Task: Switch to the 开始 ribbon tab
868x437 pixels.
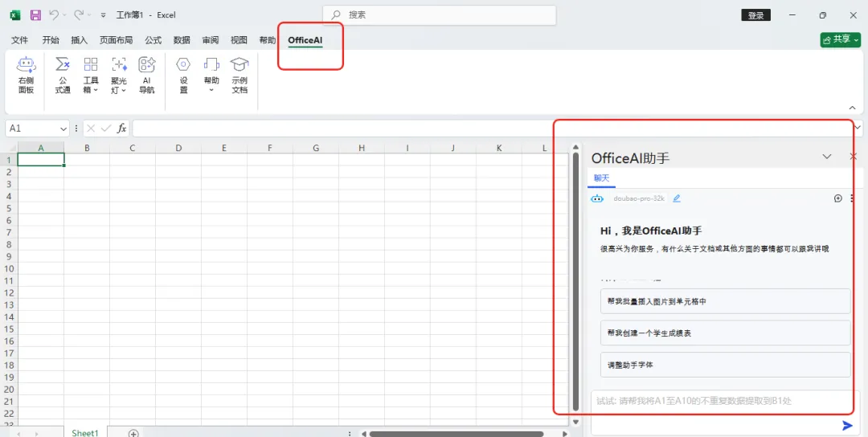Action: pos(51,40)
